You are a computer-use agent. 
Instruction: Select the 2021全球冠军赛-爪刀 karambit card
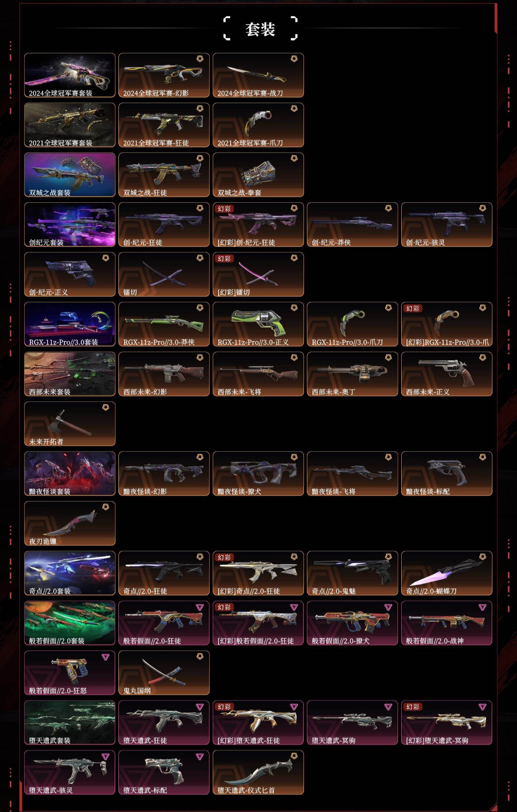coord(258,125)
